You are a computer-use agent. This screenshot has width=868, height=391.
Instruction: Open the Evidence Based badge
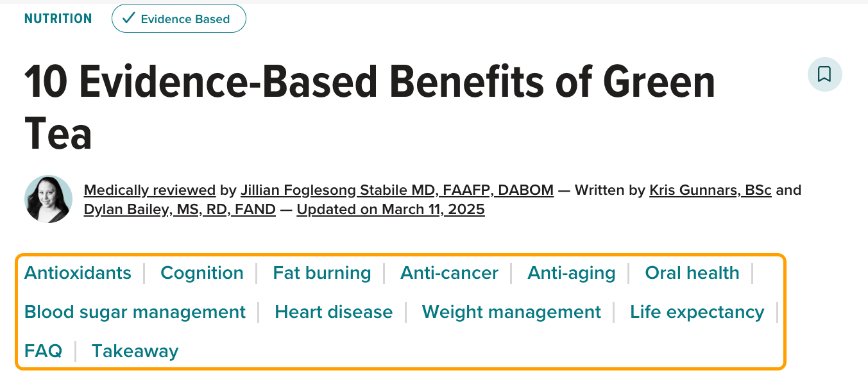[x=178, y=19]
